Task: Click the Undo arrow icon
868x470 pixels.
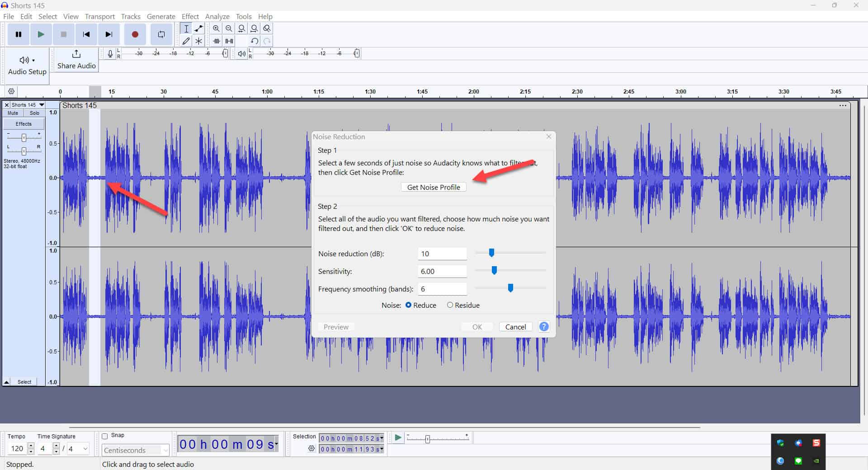Action: (x=254, y=41)
